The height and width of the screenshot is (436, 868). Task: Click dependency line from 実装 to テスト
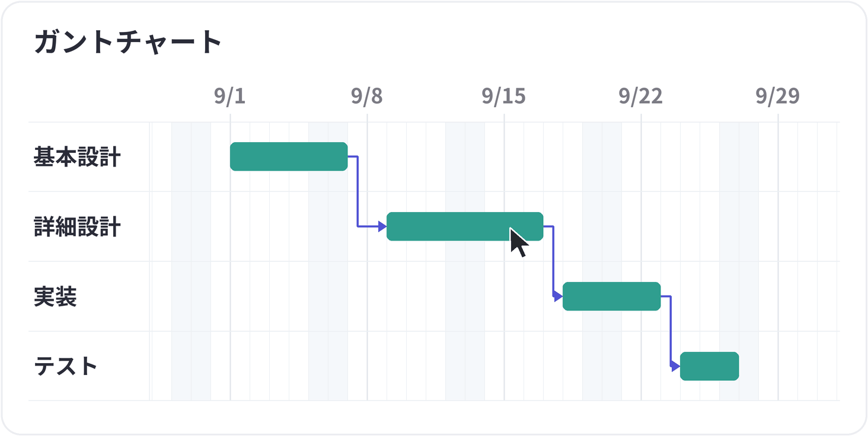tap(671, 331)
